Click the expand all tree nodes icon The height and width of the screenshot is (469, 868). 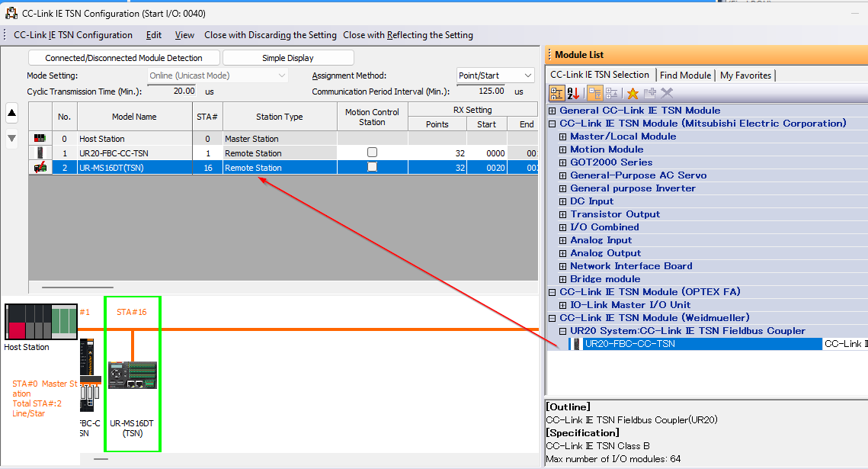pyautogui.click(x=595, y=93)
